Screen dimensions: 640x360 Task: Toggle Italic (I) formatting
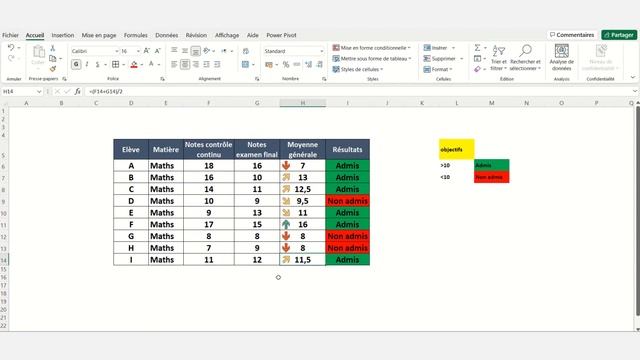87,64
